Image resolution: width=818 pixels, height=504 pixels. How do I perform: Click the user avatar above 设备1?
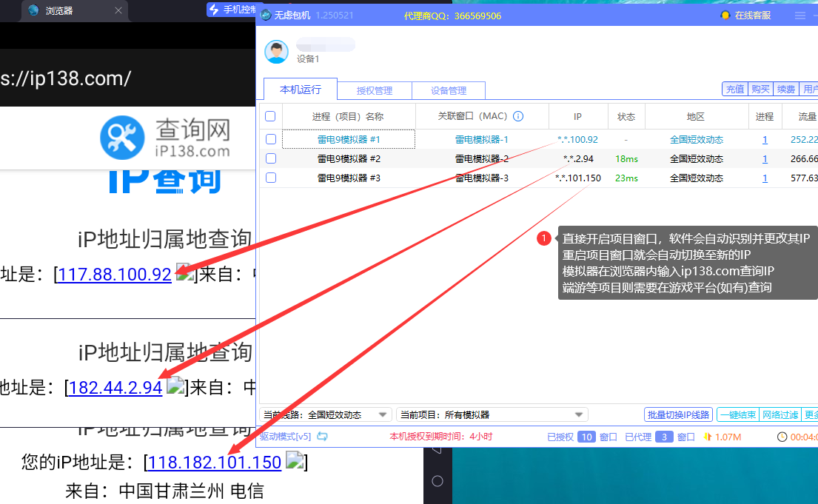(x=277, y=52)
